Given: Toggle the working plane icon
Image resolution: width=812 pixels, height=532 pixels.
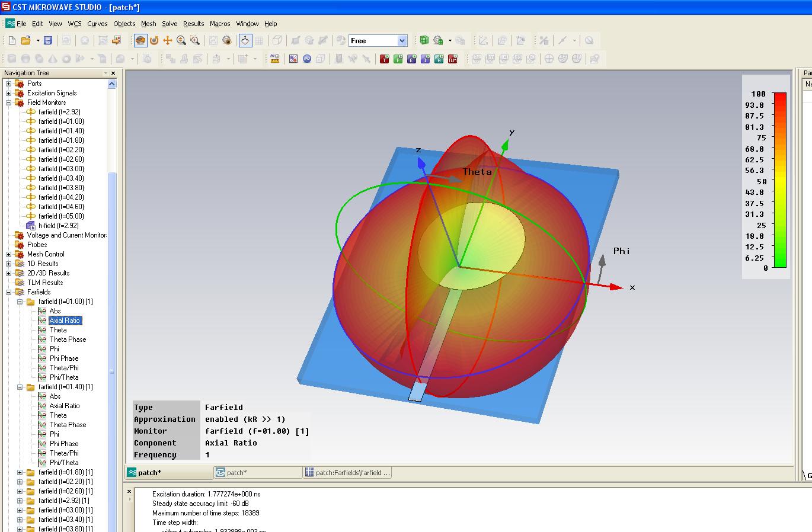Looking at the screenshot, I should click(245, 40).
